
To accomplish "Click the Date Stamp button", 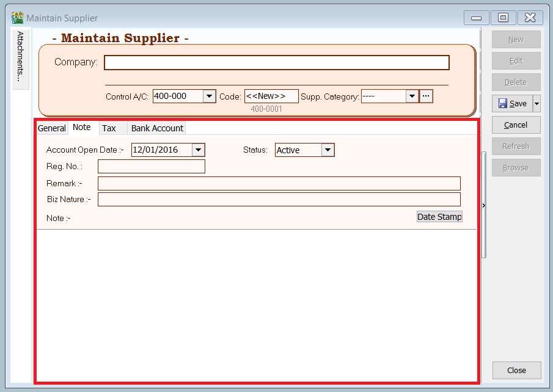I will [x=439, y=216].
